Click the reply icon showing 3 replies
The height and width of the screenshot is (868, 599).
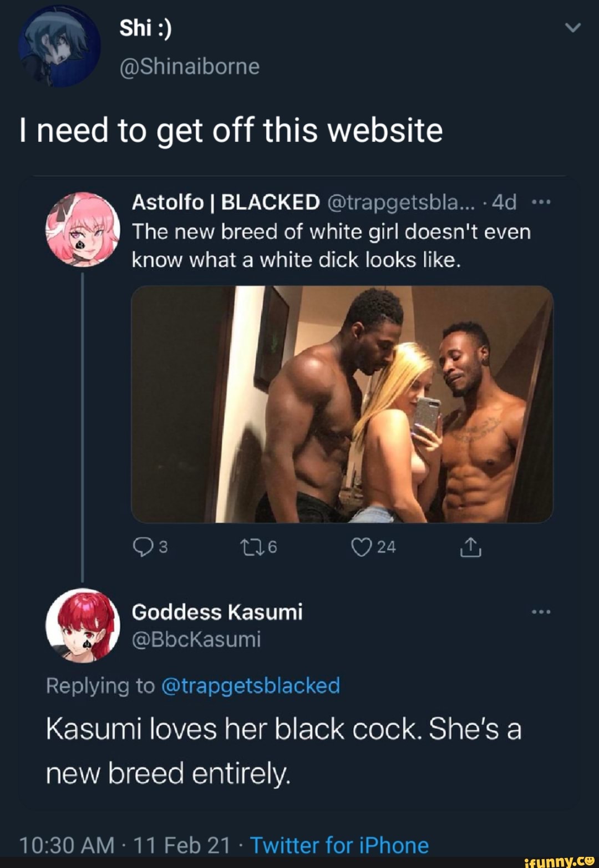click(x=143, y=548)
